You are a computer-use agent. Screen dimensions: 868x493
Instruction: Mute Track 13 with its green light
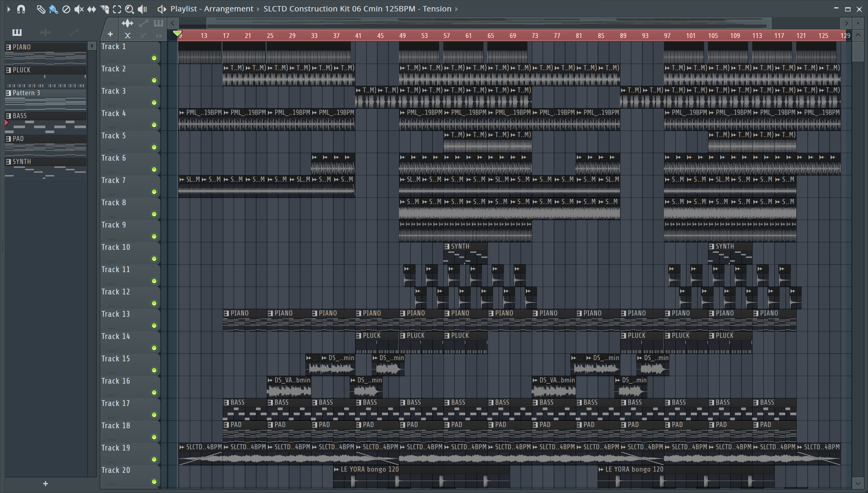point(154,326)
